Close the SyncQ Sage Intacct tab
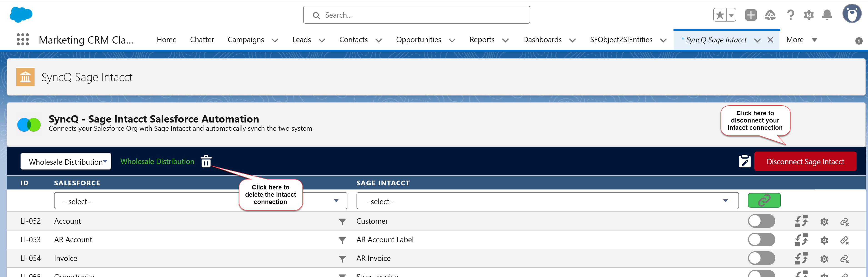 (x=770, y=40)
